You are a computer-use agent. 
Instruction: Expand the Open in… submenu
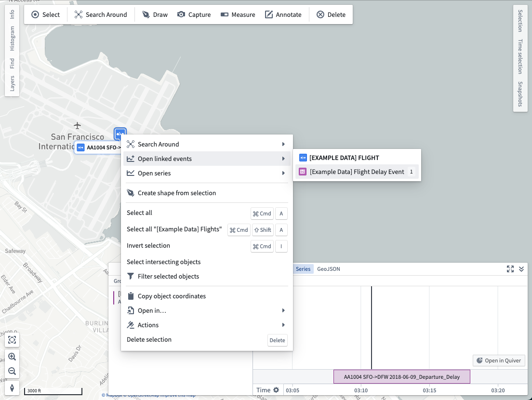pos(207,311)
